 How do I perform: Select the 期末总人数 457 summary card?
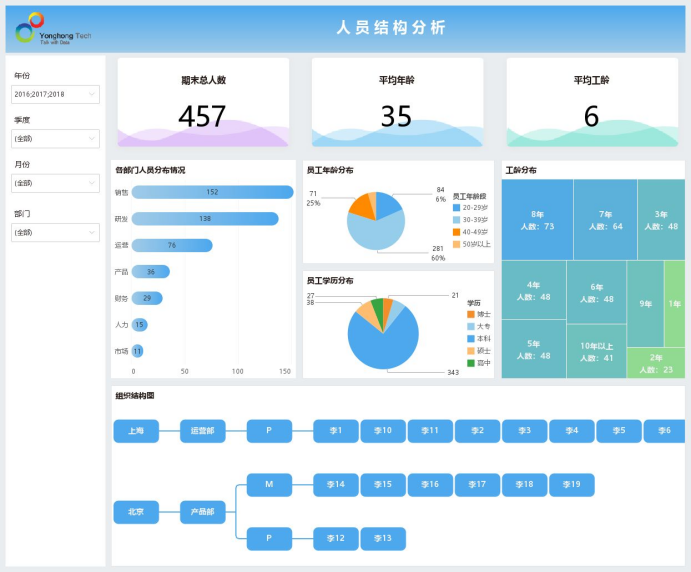[x=203, y=102]
